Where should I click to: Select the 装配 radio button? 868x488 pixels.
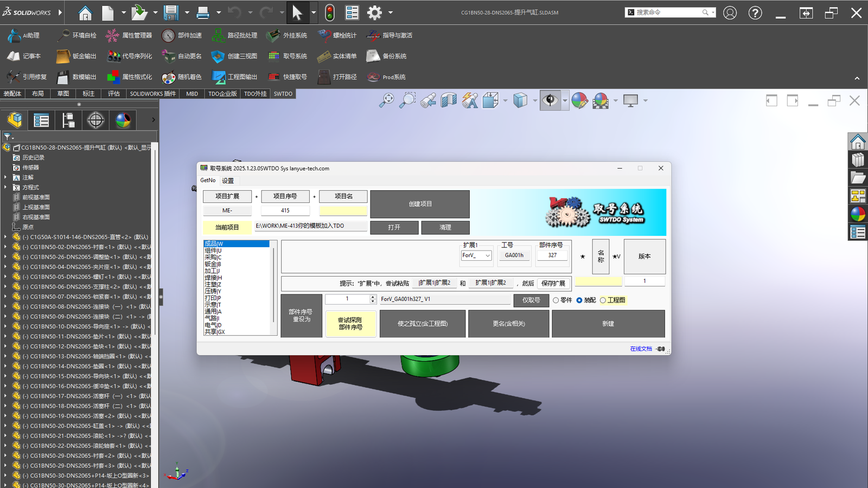pyautogui.click(x=579, y=300)
